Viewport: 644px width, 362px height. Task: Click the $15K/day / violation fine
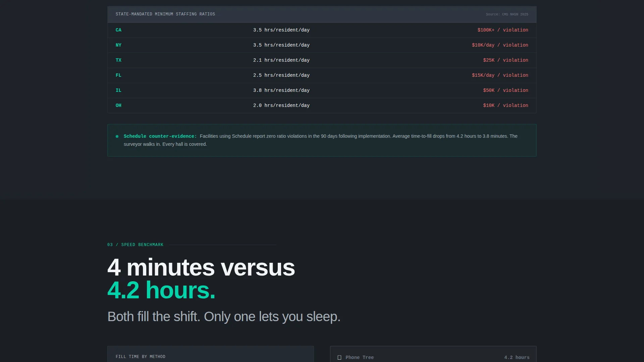(x=500, y=75)
